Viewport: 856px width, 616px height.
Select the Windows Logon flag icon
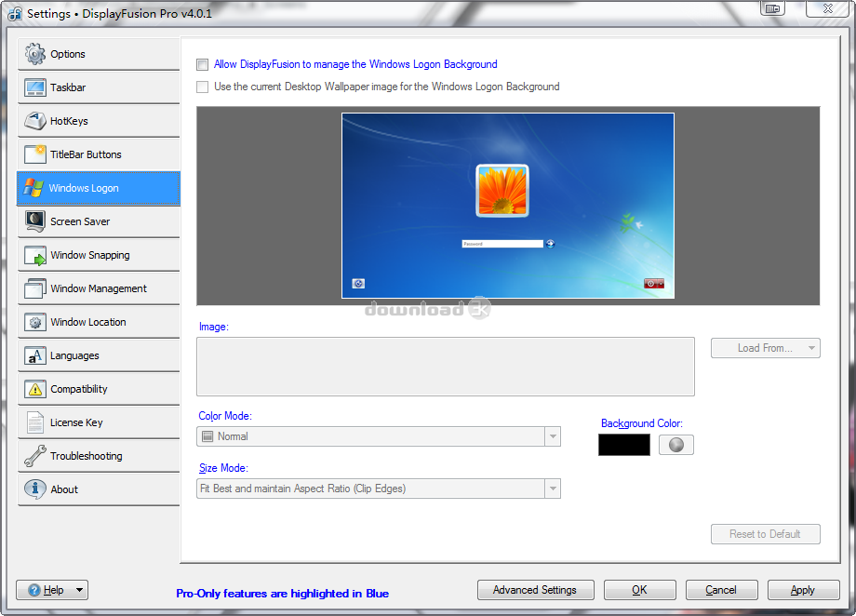coord(33,188)
